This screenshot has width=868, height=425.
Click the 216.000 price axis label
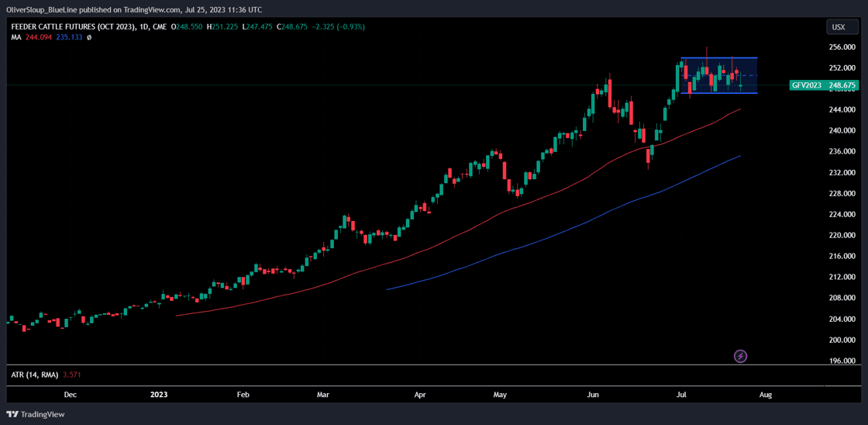(843, 256)
